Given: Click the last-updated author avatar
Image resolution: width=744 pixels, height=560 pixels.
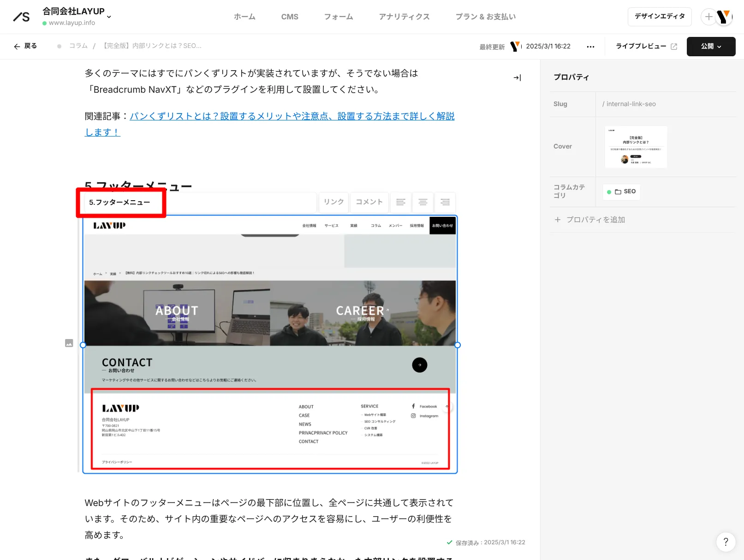Looking at the screenshot, I should click(516, 46).
